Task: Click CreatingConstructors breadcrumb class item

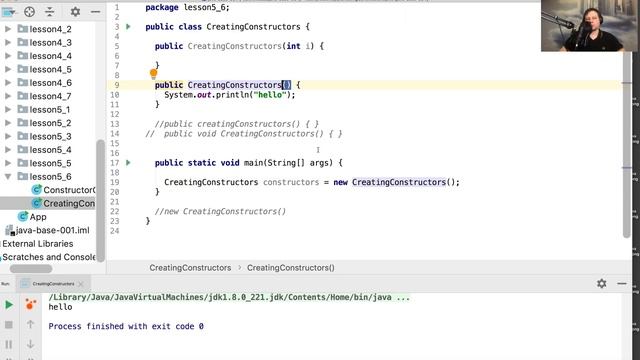Action: 190,268
